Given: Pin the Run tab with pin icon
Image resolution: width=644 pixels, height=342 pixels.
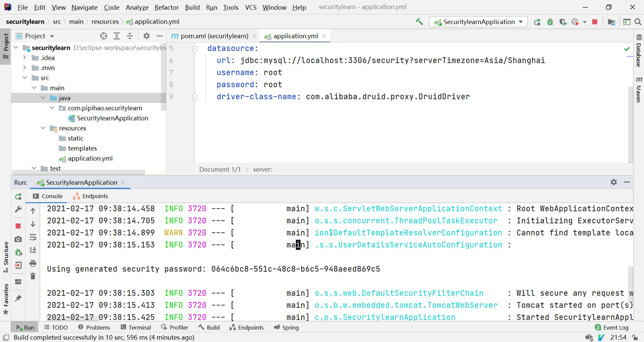Looking at the screenshot, I should click(x=18, y=298).
